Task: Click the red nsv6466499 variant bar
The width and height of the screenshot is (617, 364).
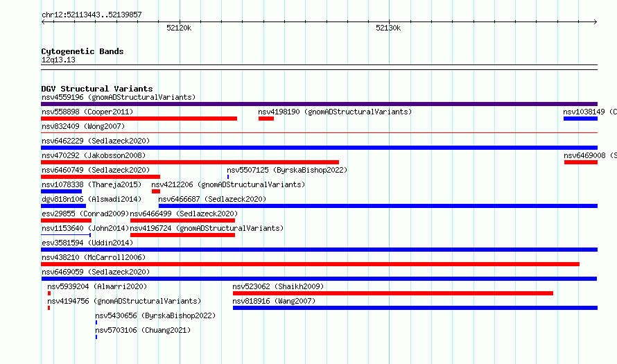Action: pyautogui.click(x=182, y=220)
